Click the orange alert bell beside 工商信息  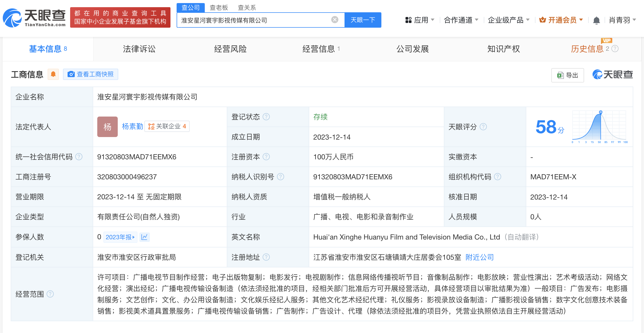coord(53,74)
